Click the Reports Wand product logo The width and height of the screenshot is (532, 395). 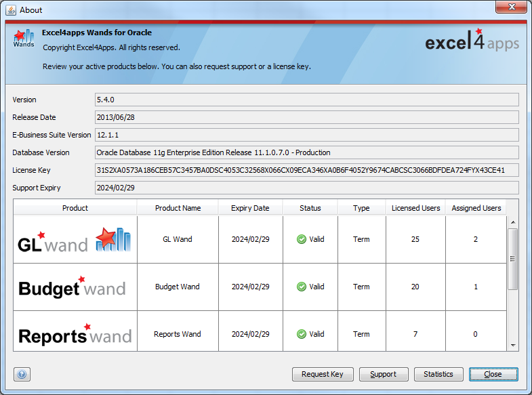75,334
